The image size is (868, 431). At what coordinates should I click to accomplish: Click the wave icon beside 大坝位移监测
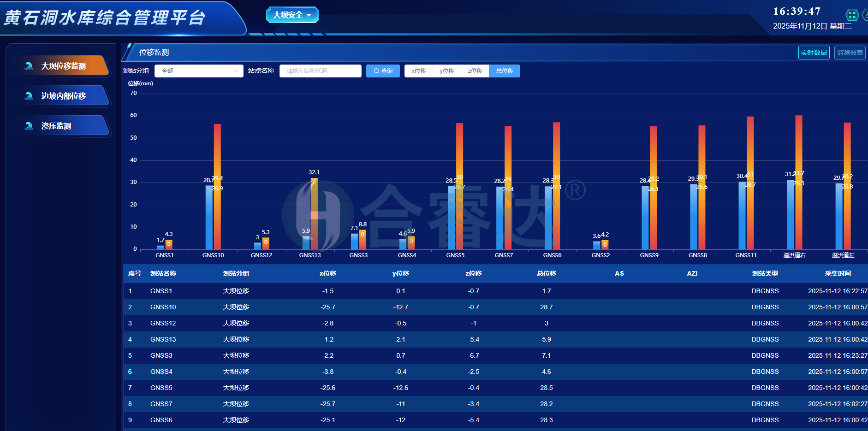pyautogui.click(x=29, y=66)
